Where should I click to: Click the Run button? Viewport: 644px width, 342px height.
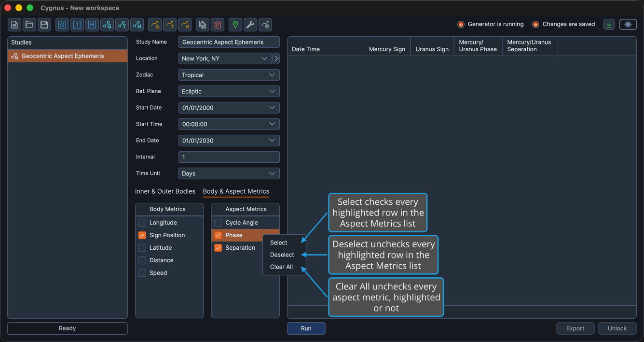click(306, 328)
